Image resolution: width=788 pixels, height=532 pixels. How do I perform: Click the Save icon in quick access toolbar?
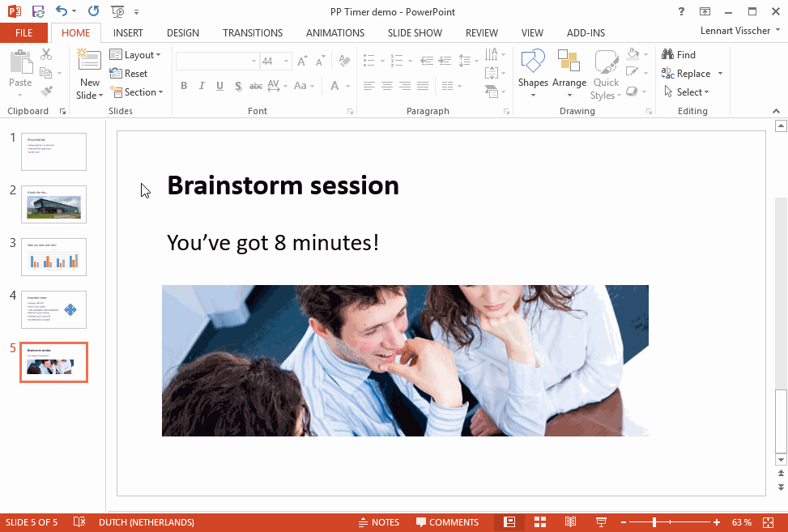(x=38, y=11)
